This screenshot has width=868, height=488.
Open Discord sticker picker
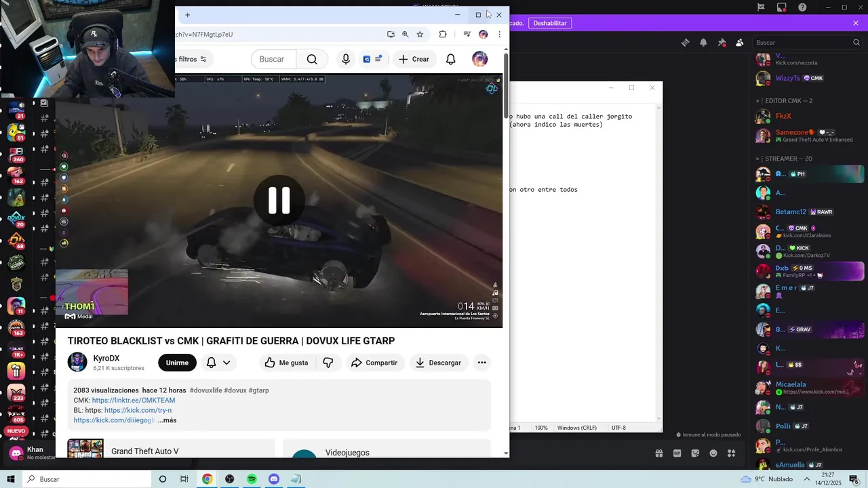(695, 453)
